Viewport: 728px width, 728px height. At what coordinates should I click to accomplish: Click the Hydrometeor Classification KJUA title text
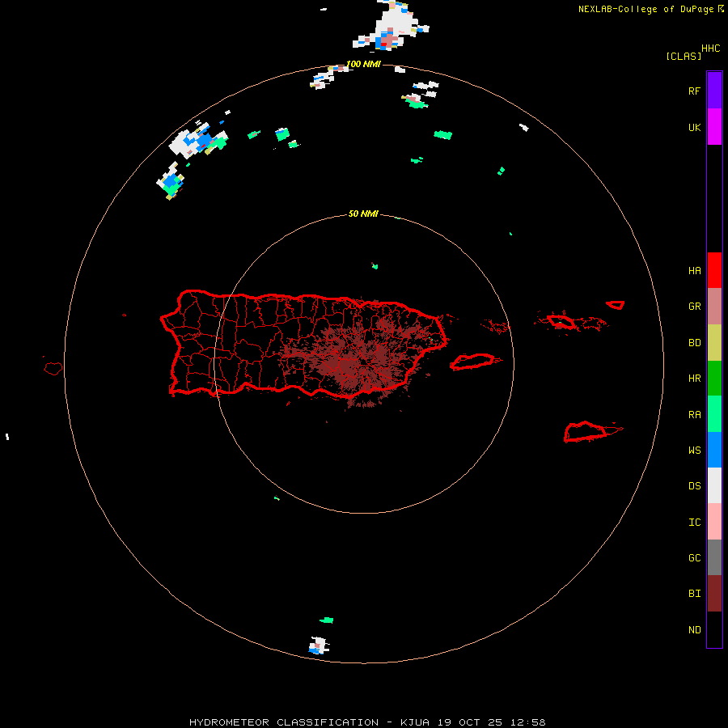coord(367,722)
